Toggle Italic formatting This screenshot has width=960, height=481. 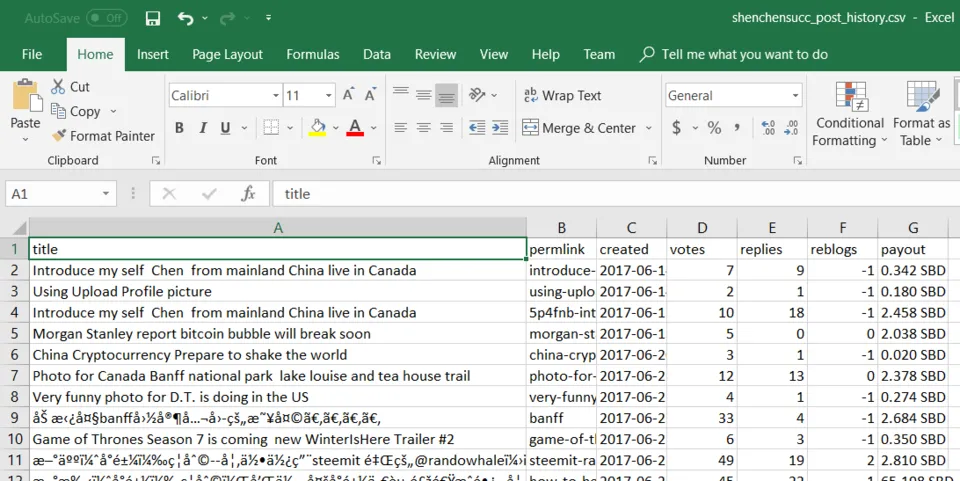pos(203,128)
